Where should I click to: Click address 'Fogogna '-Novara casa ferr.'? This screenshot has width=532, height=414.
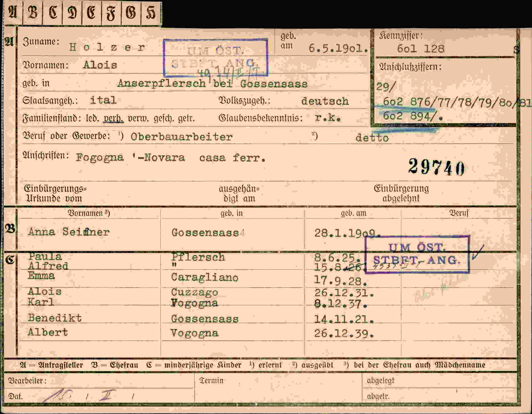171,158
